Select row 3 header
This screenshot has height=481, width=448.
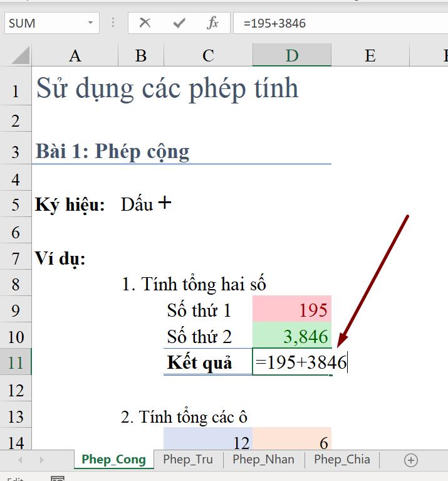point(16,148)
